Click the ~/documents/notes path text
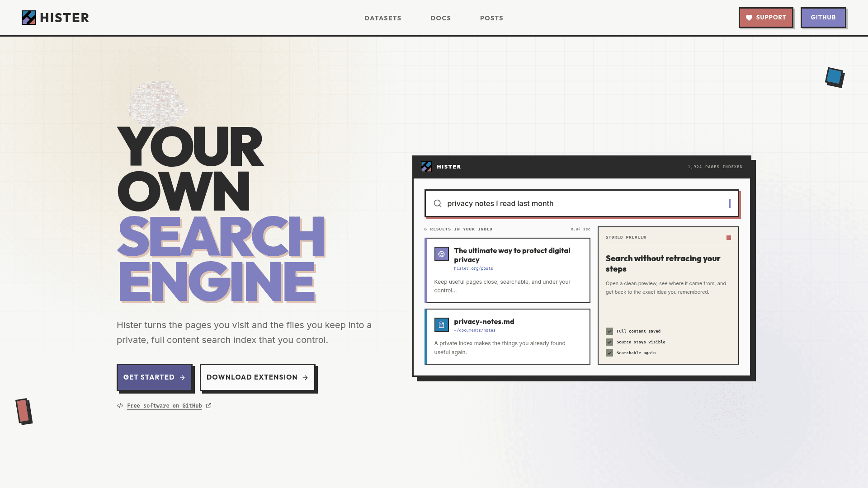Viewport: 868px width, 488px height. click(475, 330)
